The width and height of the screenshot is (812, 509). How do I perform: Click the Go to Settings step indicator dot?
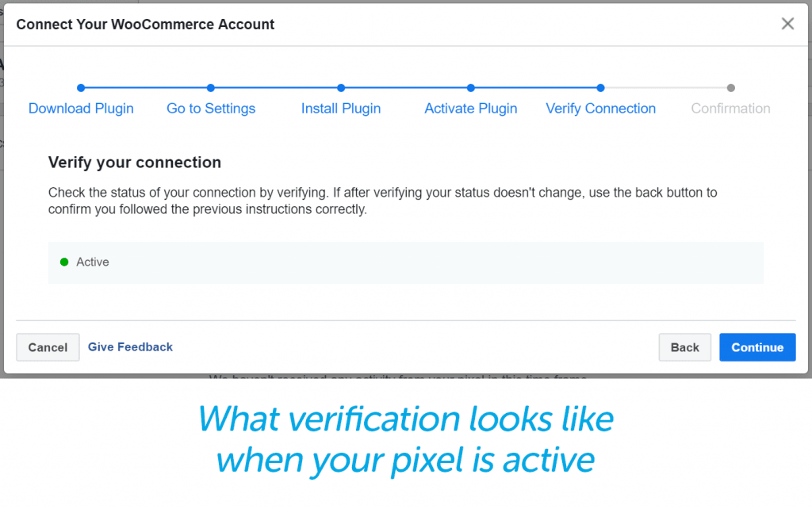point(210,88)
